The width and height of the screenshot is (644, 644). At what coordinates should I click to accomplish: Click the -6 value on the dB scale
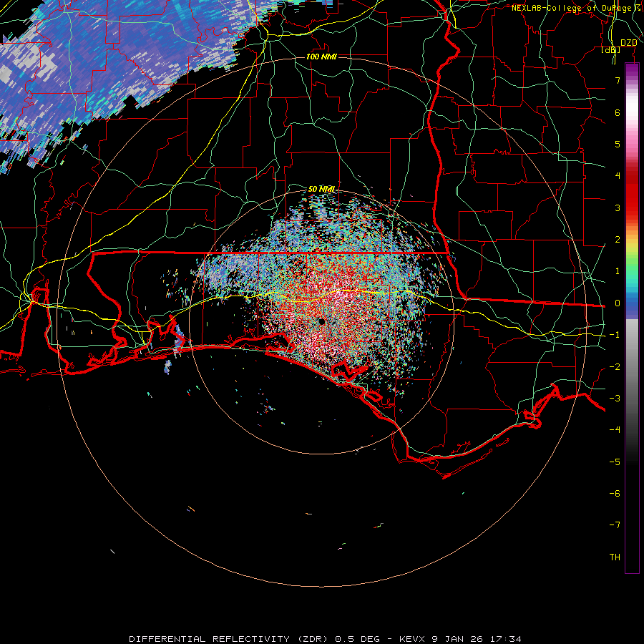pos(615,494)
